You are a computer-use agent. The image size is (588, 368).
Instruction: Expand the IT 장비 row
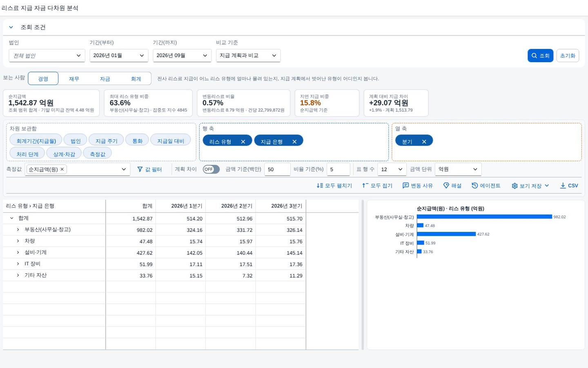pos(18,264)
